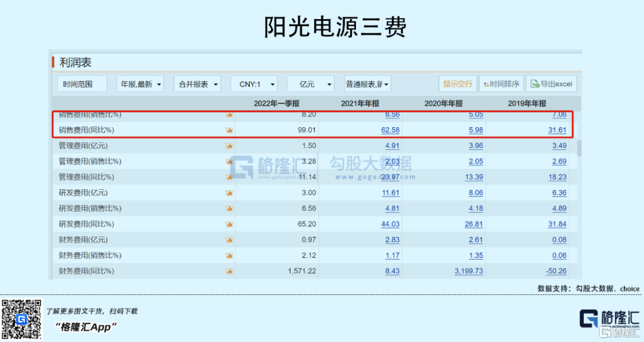
Task: Open the 4.81 link in 研发费用(销售比%) row
Action: pos(392,208)
